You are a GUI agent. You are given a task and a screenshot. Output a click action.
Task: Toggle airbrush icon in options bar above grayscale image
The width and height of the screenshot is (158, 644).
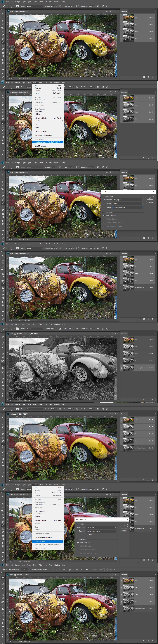tap(77, 329)
